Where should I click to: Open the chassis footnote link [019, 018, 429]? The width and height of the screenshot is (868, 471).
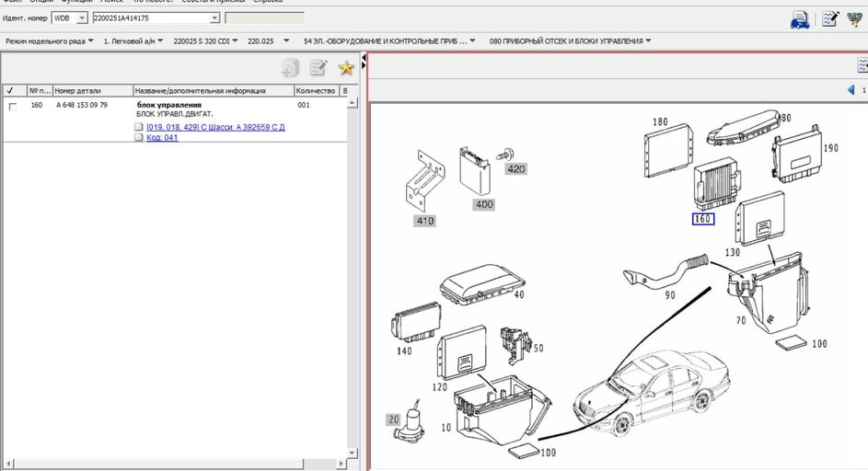coord(215,127)
